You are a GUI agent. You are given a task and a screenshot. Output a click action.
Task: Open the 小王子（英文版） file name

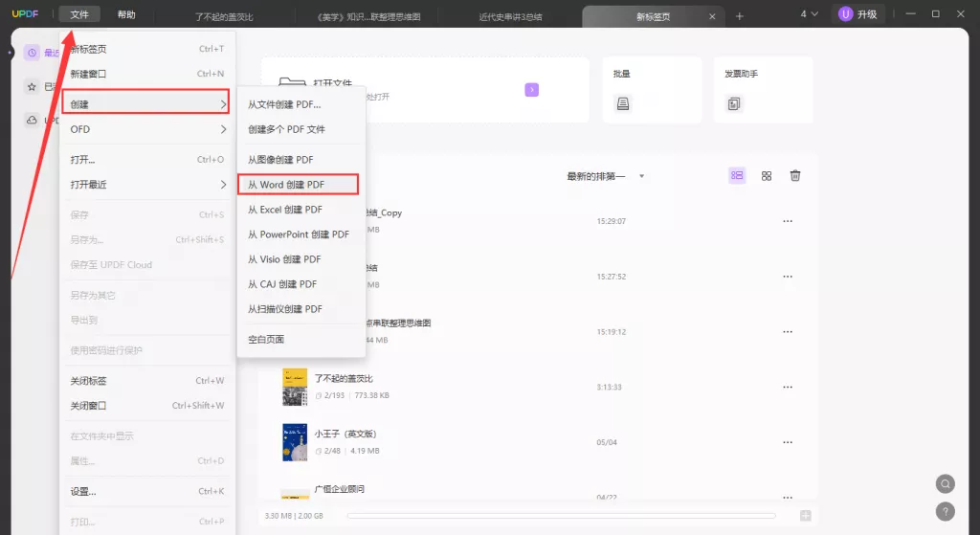tap(345, 434)
